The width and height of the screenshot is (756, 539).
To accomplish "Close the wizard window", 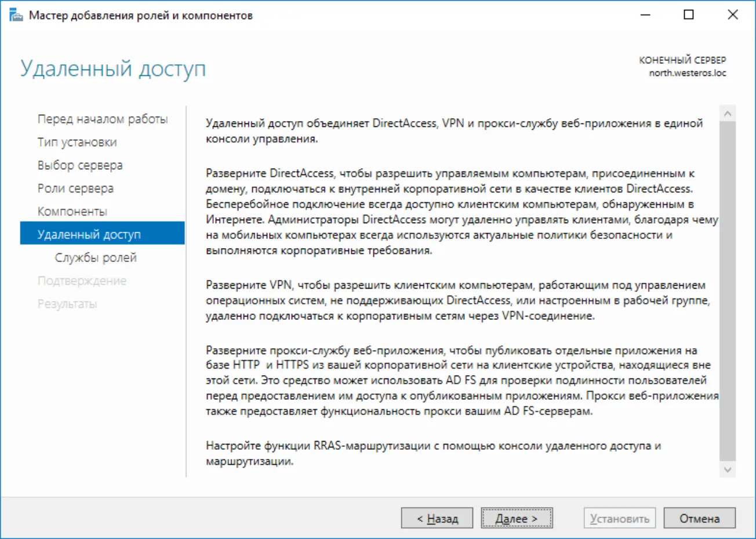I will (x=733, y=15).
